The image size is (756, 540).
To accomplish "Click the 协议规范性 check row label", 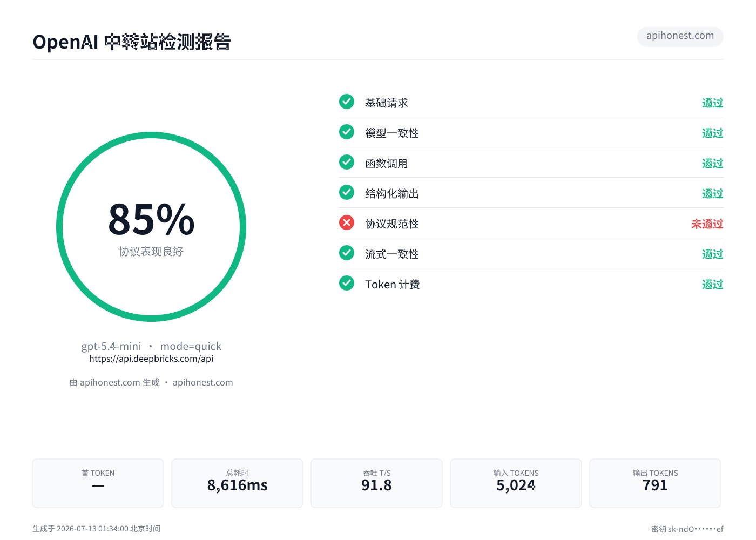I will (x=392, y=224).
